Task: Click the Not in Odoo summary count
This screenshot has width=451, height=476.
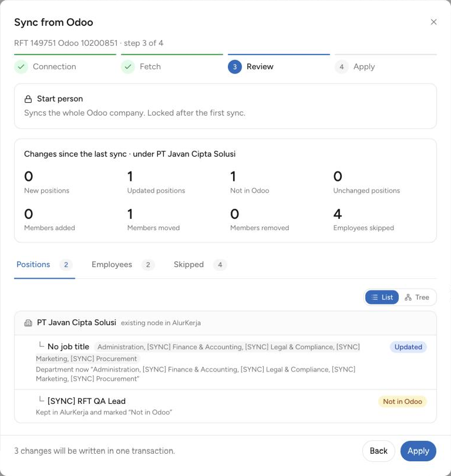Action: (233, 177)
